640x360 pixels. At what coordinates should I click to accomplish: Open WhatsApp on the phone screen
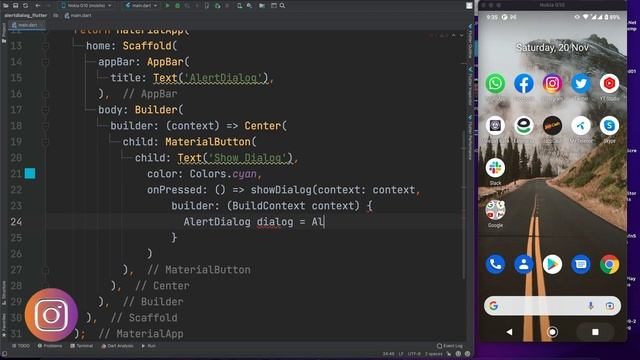pos(495,84)
